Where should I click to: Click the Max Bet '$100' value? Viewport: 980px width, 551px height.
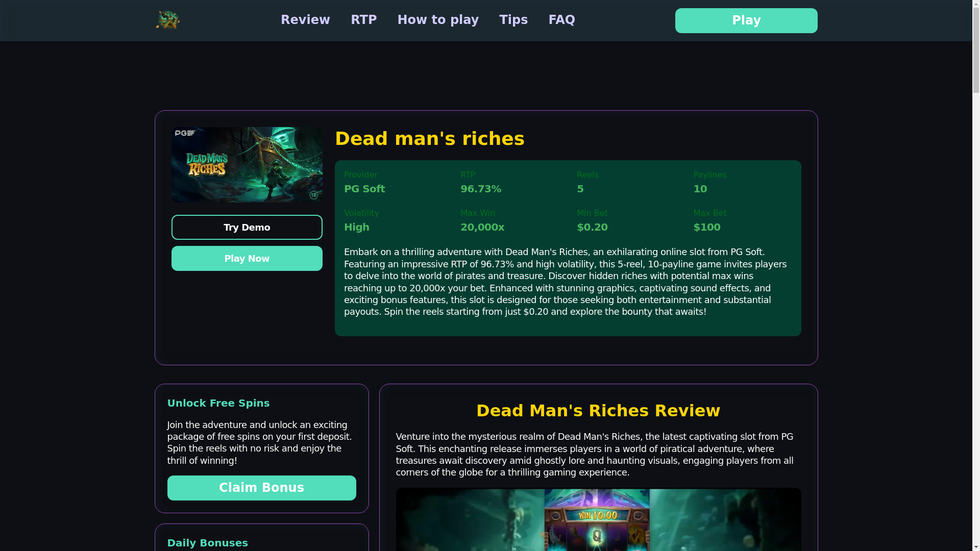click(x=707, y=227)
